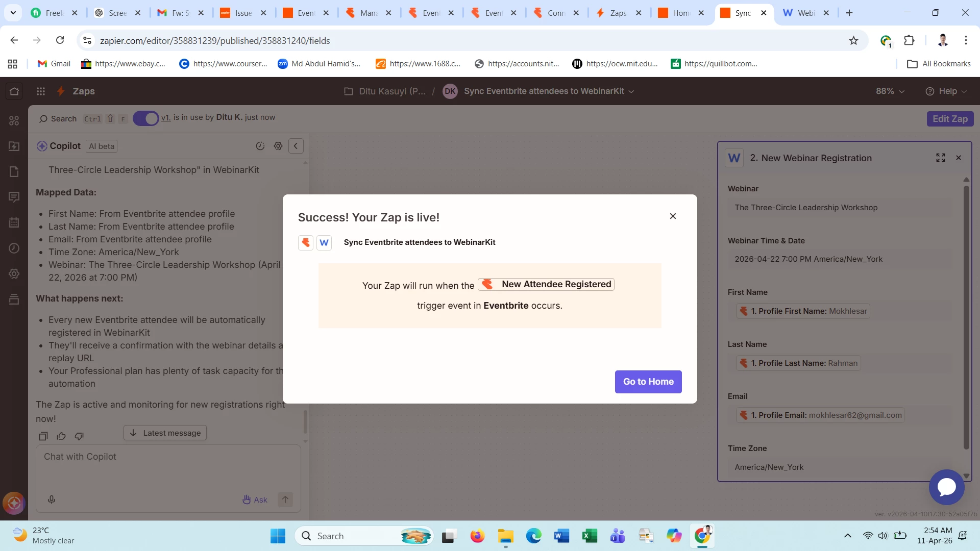Click the copy message icon
This screenshot has height=551, width=980.
pyautogui.click(x=43, y=436)
